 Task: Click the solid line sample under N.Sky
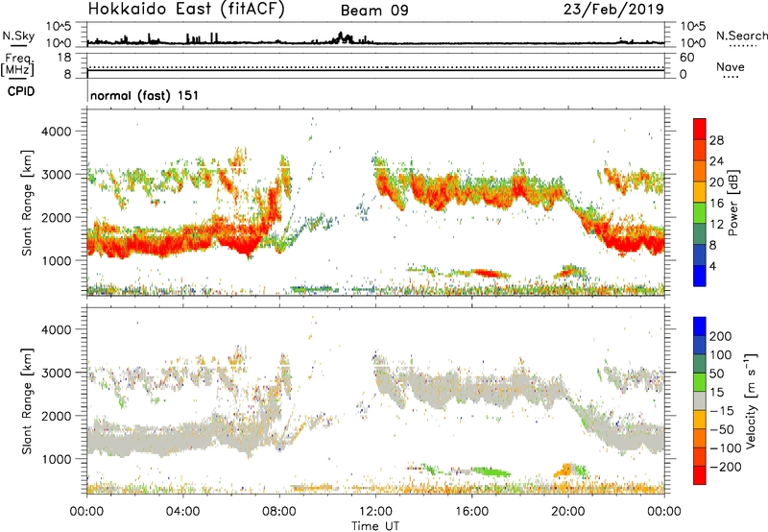(19, 46)
